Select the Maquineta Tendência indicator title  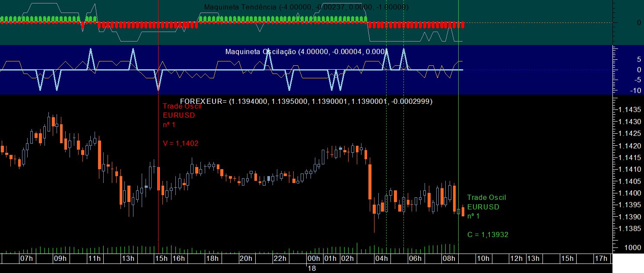(306, 7)
